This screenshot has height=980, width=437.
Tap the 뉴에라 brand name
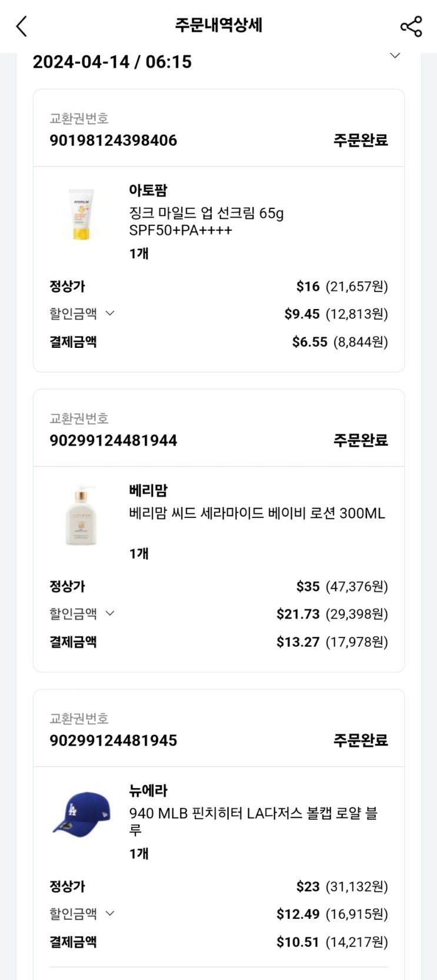point(148,790)
